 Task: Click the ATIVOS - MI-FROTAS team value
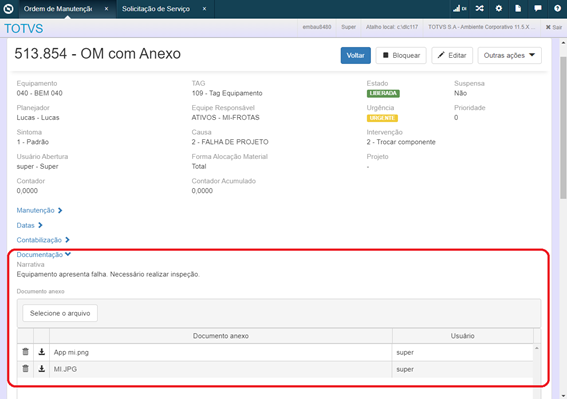click(226, 118)
